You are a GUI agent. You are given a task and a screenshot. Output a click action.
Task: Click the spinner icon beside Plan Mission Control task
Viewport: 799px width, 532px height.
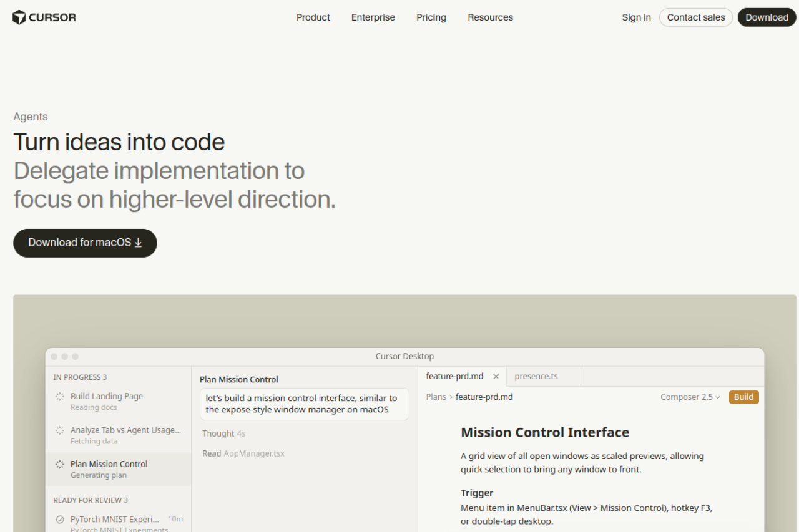[60, 464]
